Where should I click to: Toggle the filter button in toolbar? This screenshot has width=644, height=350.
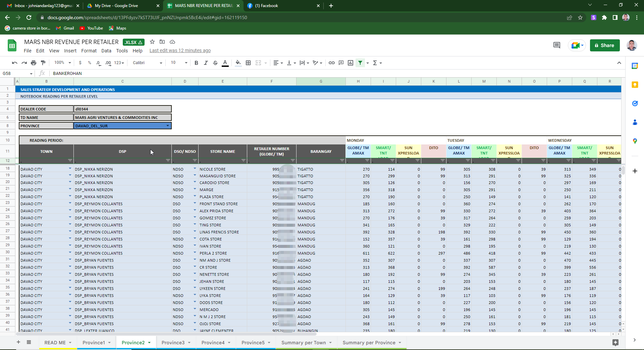360,63
